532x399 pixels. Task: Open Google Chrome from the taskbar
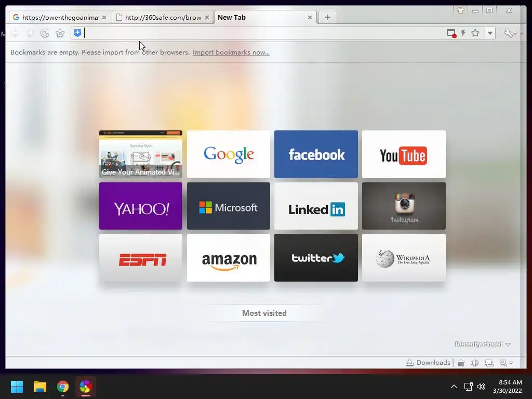(62, 387)
